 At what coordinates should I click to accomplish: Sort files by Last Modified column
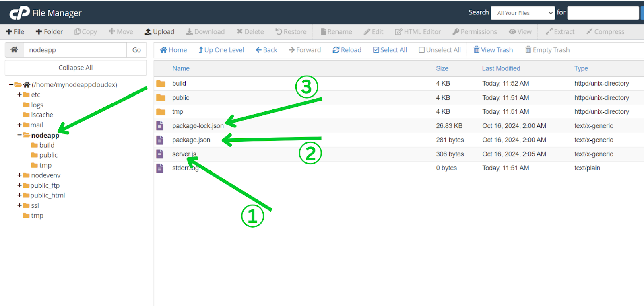[x=501, y=68]
